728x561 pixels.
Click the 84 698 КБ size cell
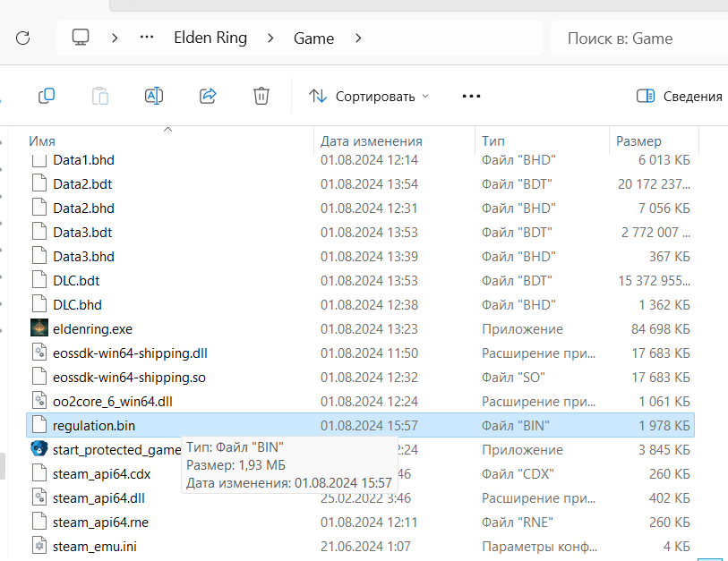pyautogui.click(x=660, y=329)
